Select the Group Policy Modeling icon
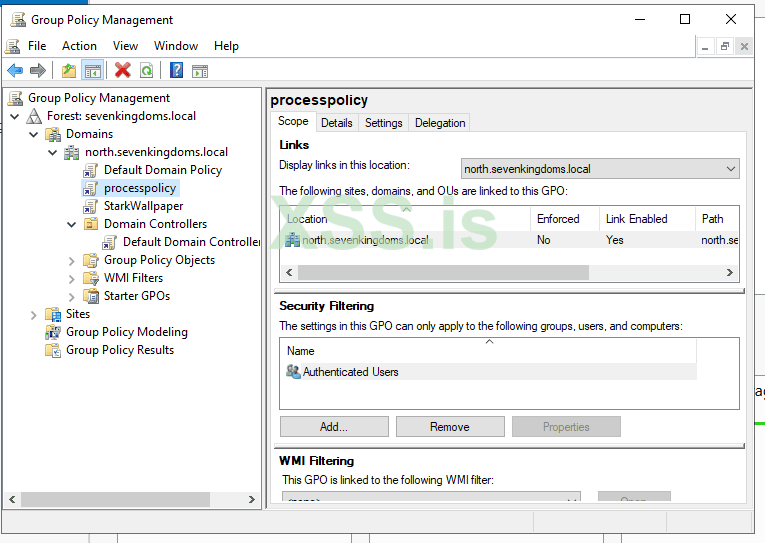The image size is (765, 543). click(53, 332)
